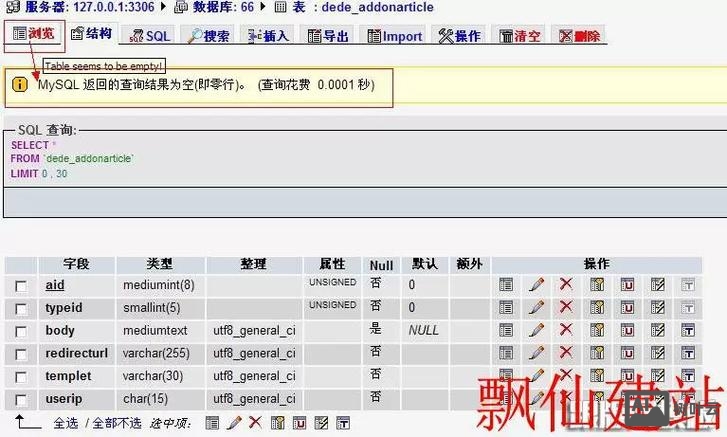Edit the typeid field with pencil icon

point(536,307)
